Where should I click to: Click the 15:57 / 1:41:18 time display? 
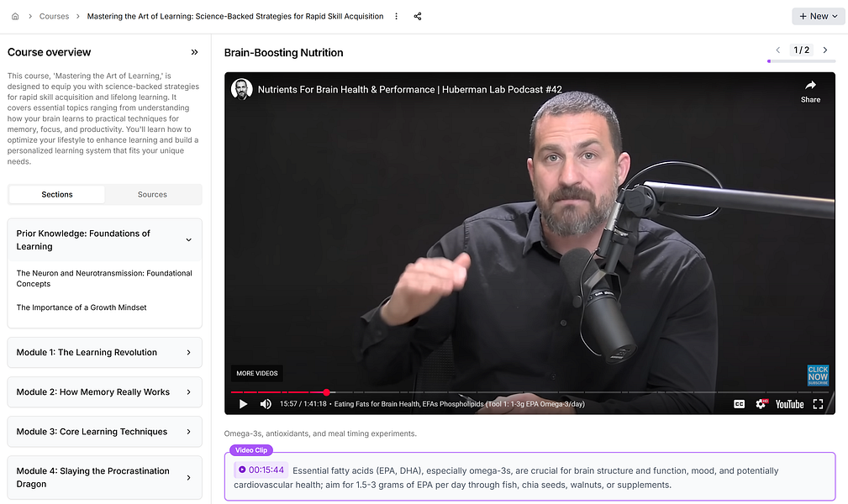[x=303, y=404]
